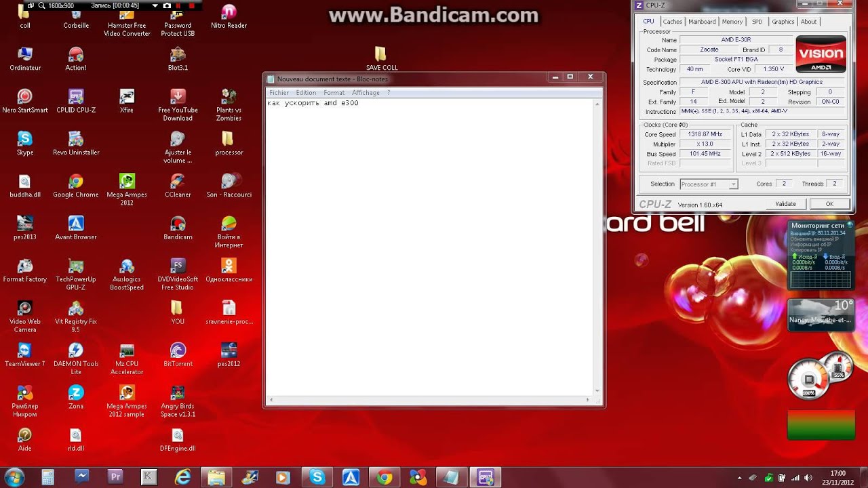Select the Plants vs Zombies icon
Image resolution: width=868 pixels, height=488 pixels.
click(229, 104)
